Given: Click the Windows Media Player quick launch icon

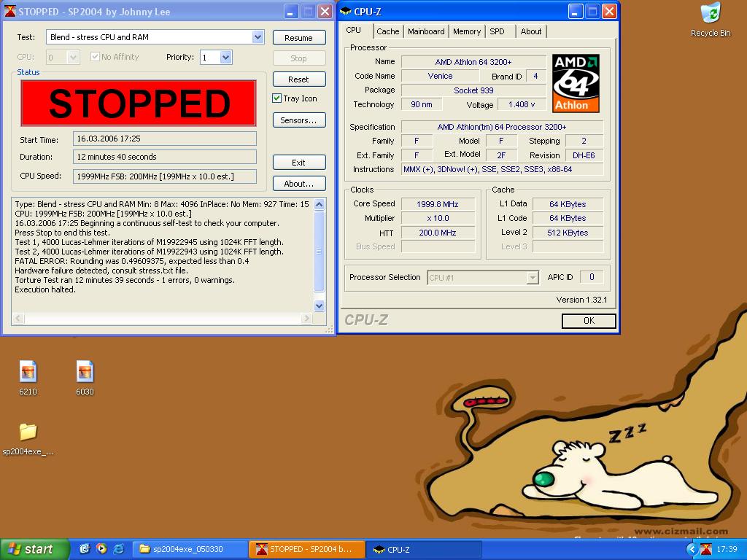Looking at the screenshot, I should [x=101, y=549].
